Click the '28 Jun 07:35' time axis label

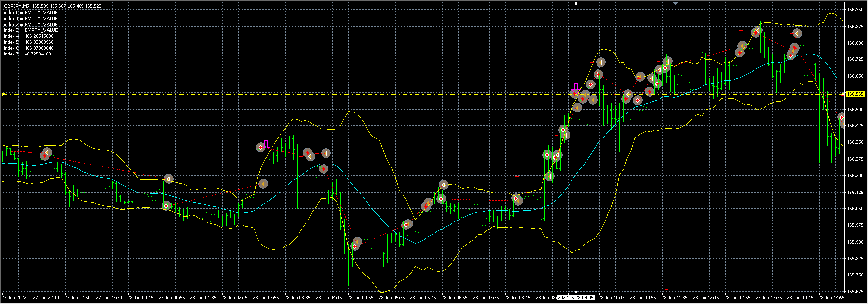click(x=486, y=297)
